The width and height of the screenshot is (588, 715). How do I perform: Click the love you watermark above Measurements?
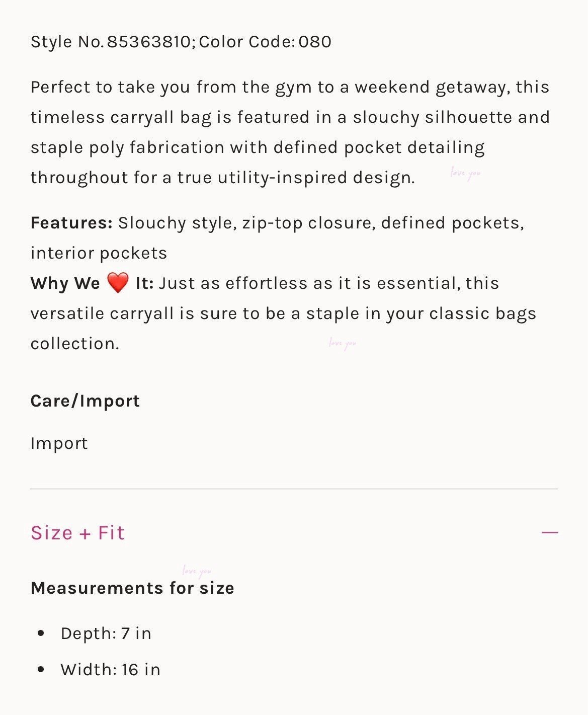[197, 571]
